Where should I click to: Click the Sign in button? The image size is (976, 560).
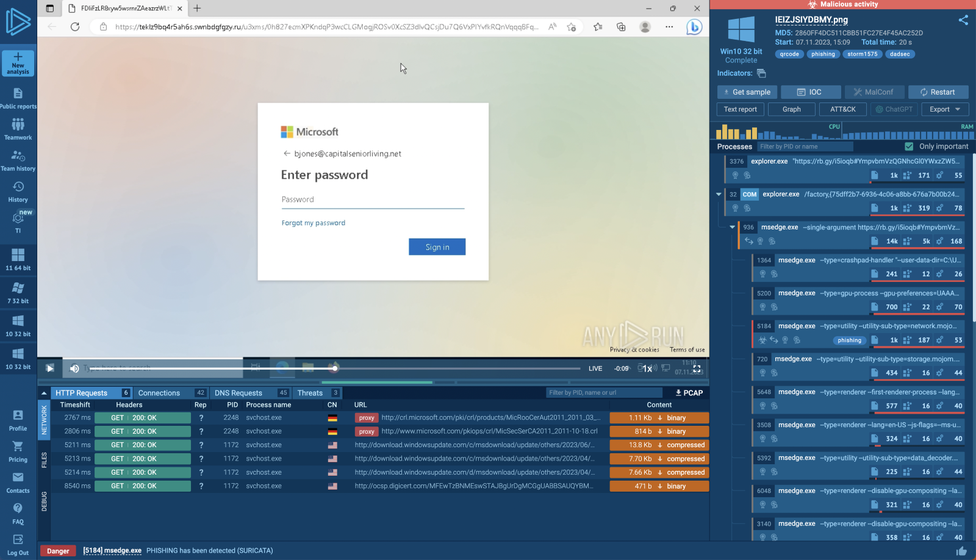437,247
